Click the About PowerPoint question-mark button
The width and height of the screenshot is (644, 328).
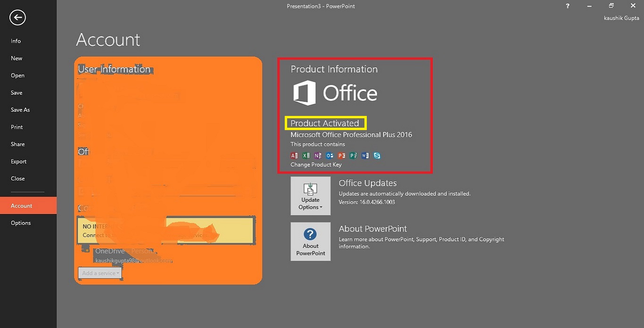point(310,242)
